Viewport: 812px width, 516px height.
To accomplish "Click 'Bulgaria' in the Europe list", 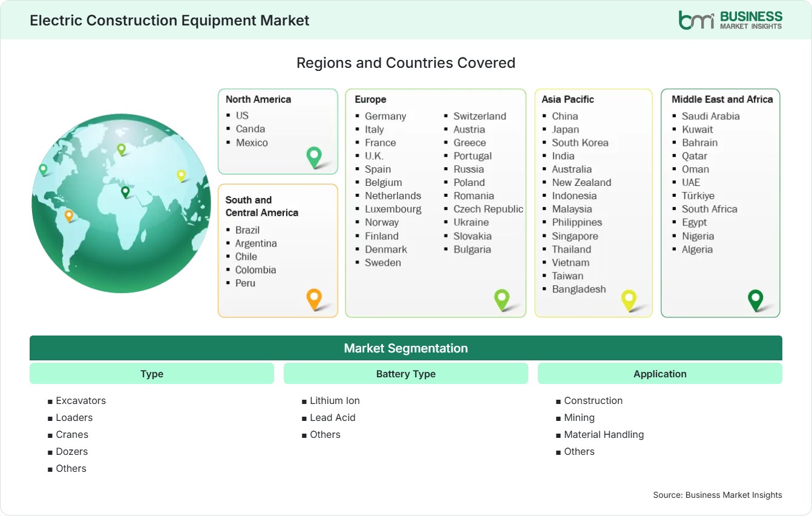I will (x=473, y=250).
